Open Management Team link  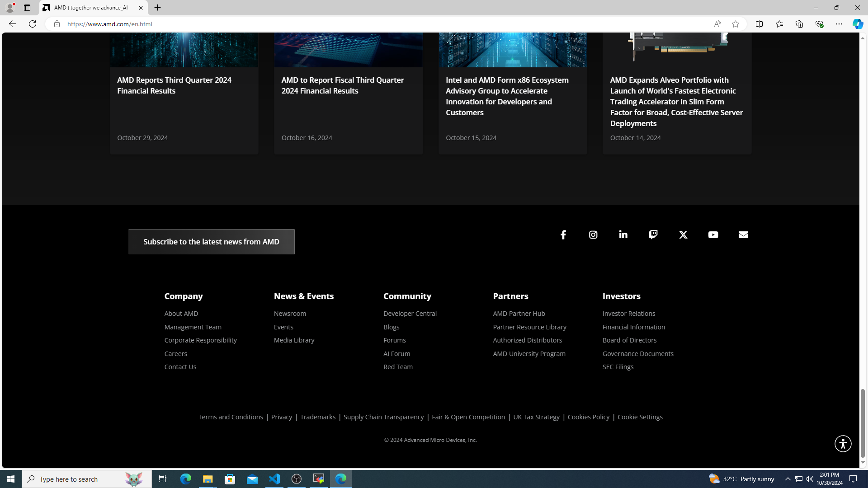click(193, 327)
